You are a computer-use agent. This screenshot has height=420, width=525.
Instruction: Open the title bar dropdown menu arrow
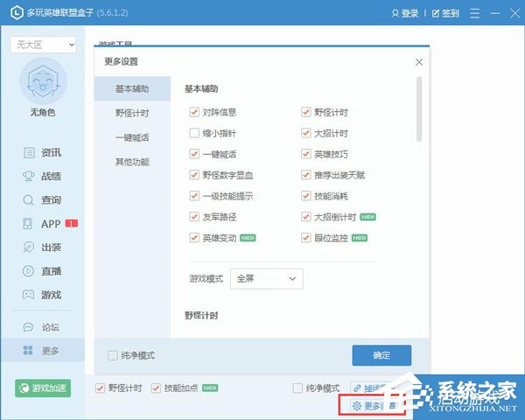(473, 13)
